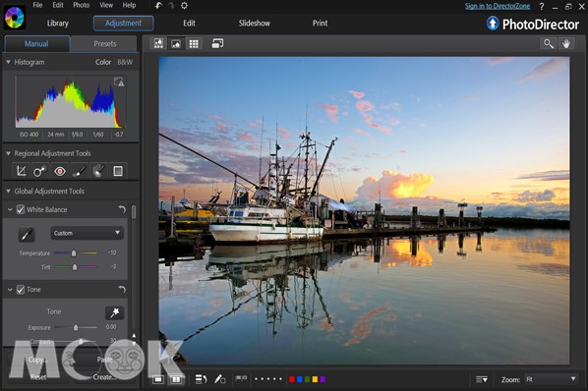Open the Custom white balance dropdown

click(x=87, y=233)
